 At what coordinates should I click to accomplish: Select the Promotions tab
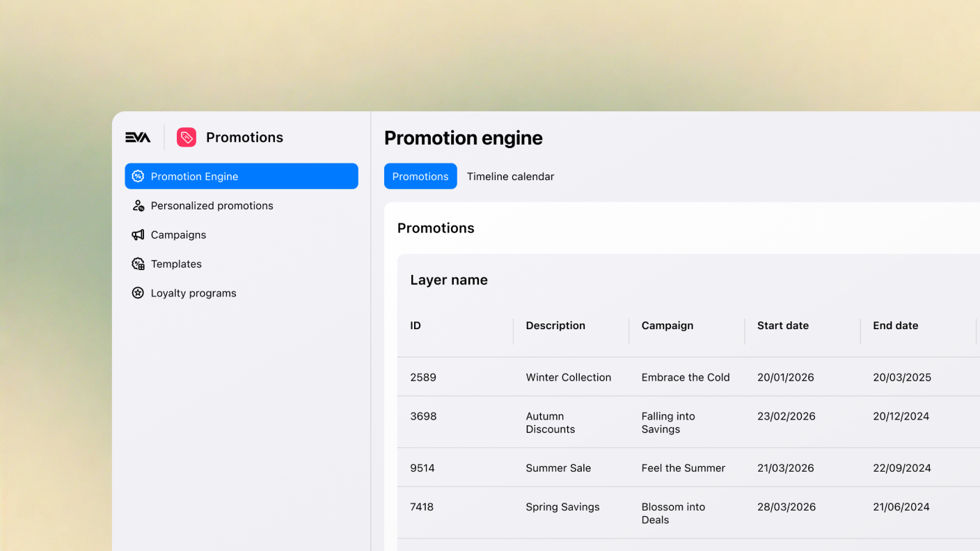click(420, 176)
